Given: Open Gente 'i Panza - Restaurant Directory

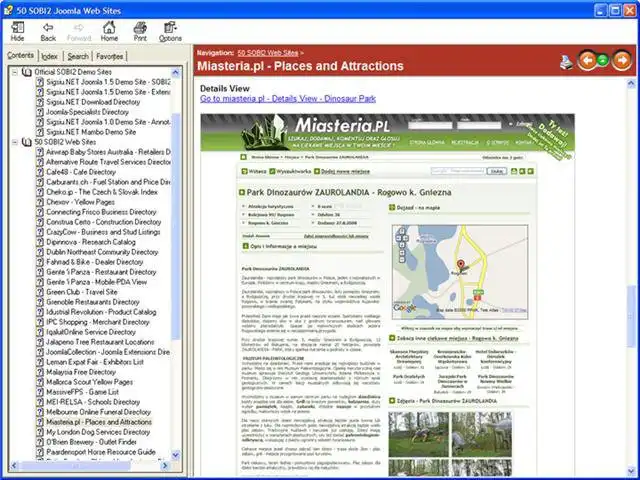Looking at the screenshot, I should [101, 272].
